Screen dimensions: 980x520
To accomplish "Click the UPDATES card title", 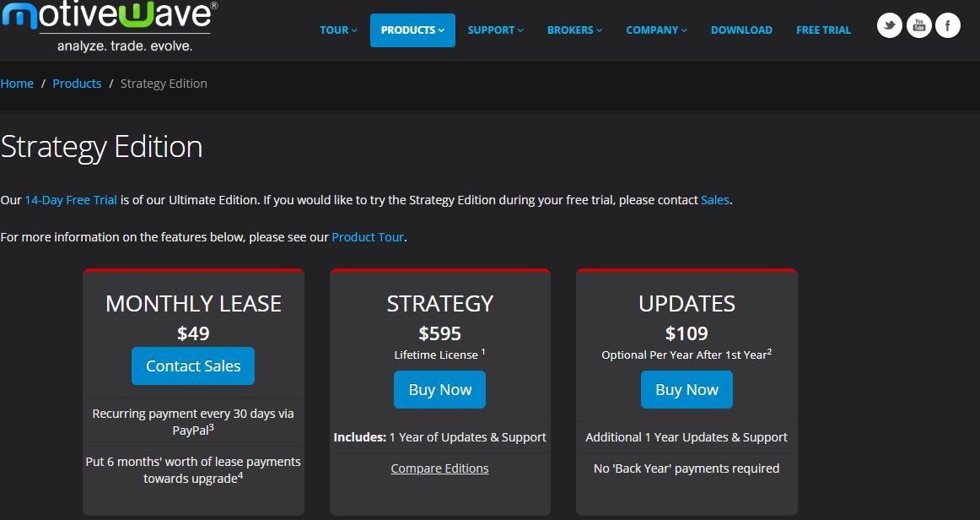I will coord(687,304).
